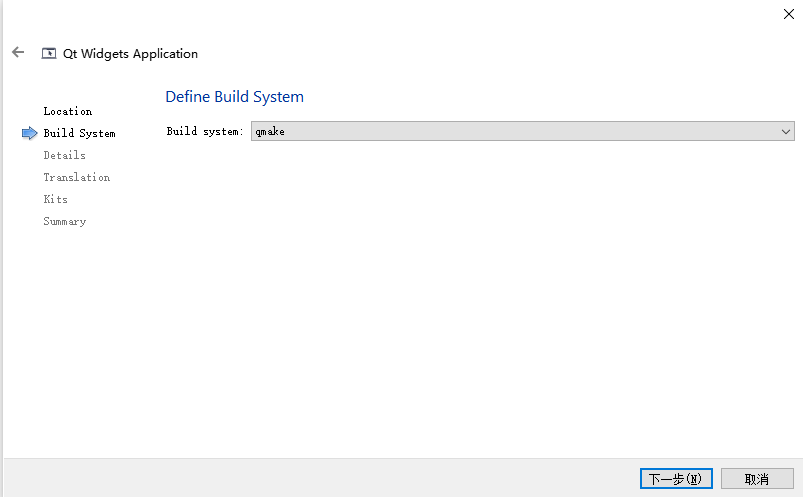Open the Build system qmake dropdown

[522, 131]
